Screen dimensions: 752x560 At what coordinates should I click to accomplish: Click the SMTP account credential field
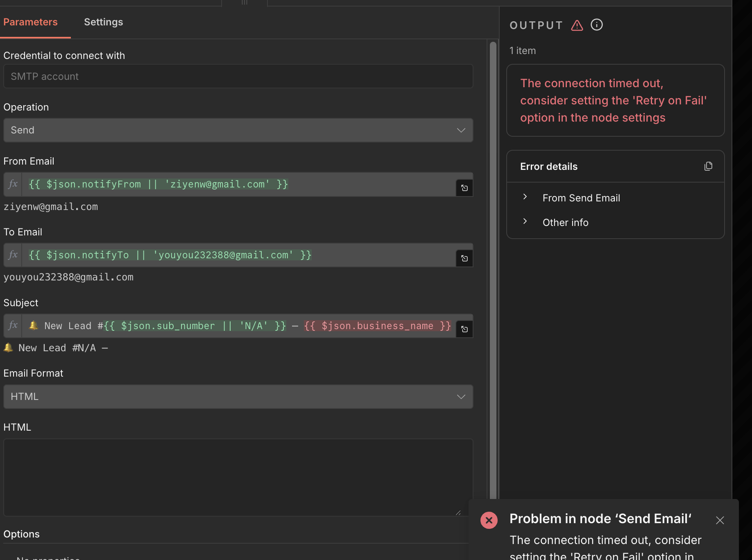[x=238, y=76]
